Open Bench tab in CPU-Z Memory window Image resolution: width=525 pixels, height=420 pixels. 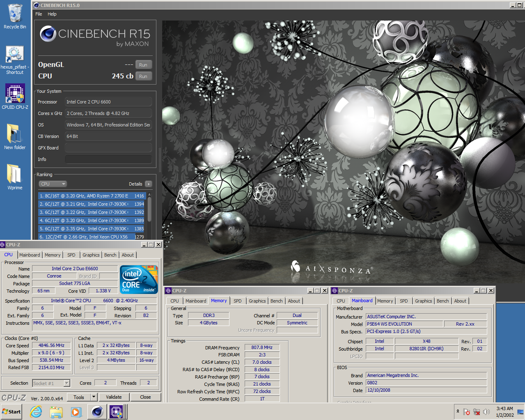click(277, 301)
